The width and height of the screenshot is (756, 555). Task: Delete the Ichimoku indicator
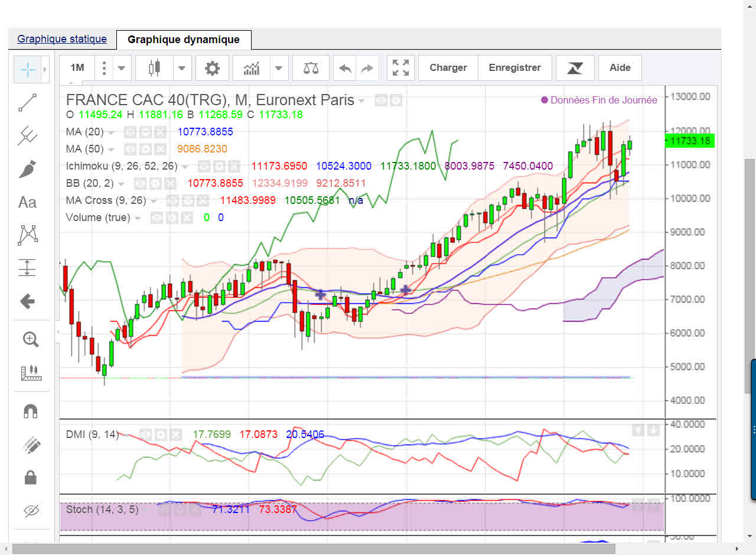234,166
